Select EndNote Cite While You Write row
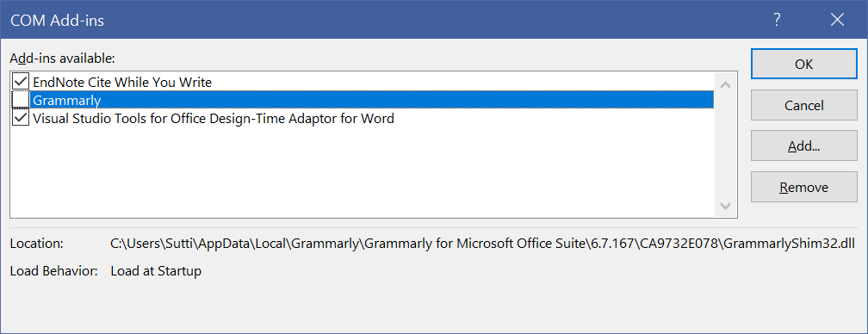This screenshot has height=334, width=868. (363, 82)
